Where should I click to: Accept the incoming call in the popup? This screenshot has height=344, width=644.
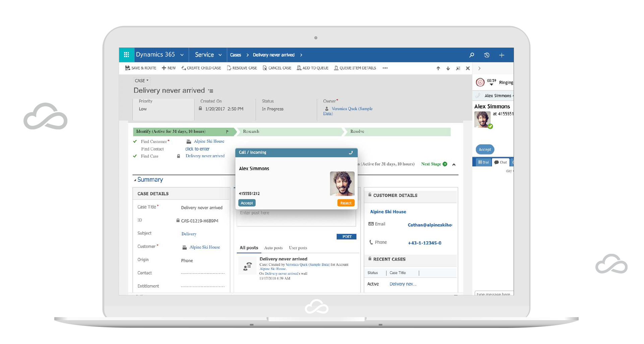click(247, 203)
